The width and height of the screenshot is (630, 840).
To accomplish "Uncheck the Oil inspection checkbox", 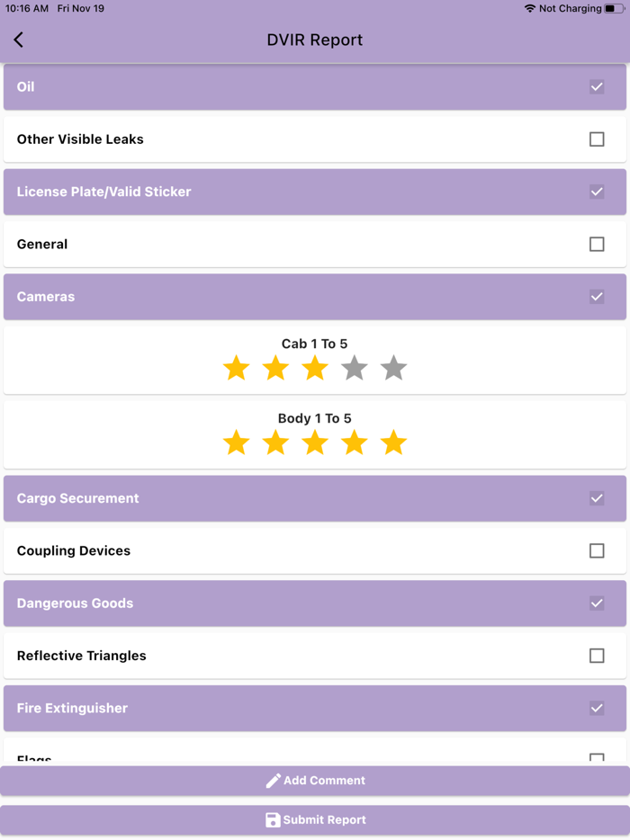I will (x=597, y=87).
